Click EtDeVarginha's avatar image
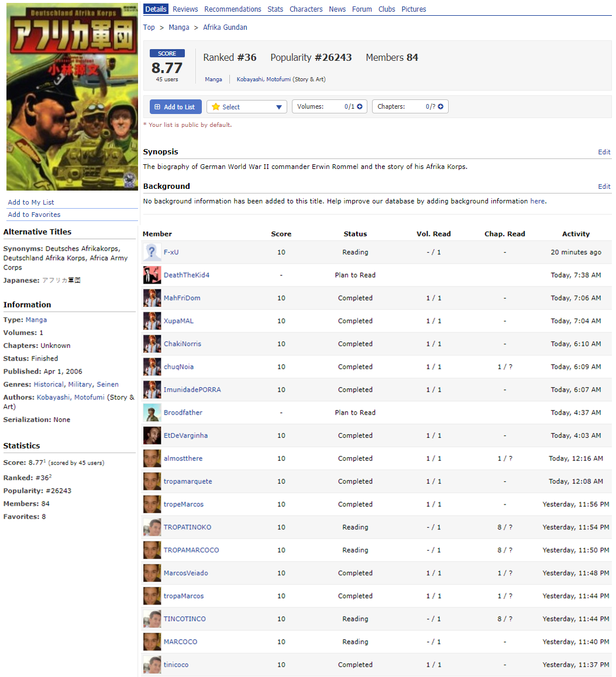This screenshot has height=677, width=616. click(152, 436)
